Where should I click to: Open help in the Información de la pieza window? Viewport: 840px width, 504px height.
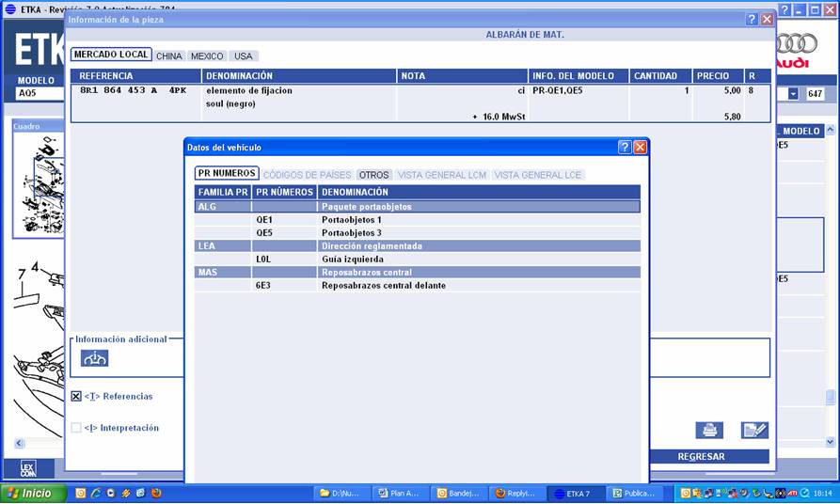click(753, 20)
